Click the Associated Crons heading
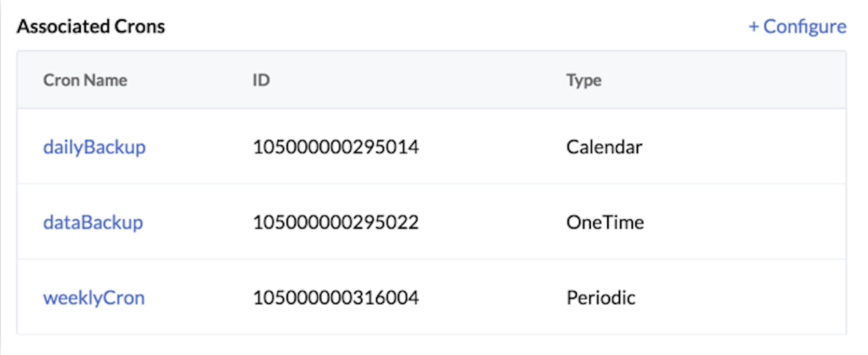Screen dimensions: 868x355 (92, 26)
